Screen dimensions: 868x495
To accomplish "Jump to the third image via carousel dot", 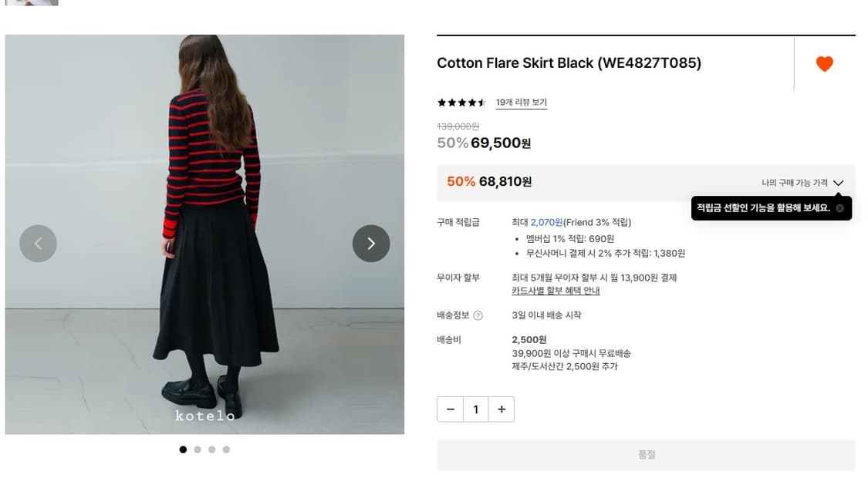I will pos(211,449).
